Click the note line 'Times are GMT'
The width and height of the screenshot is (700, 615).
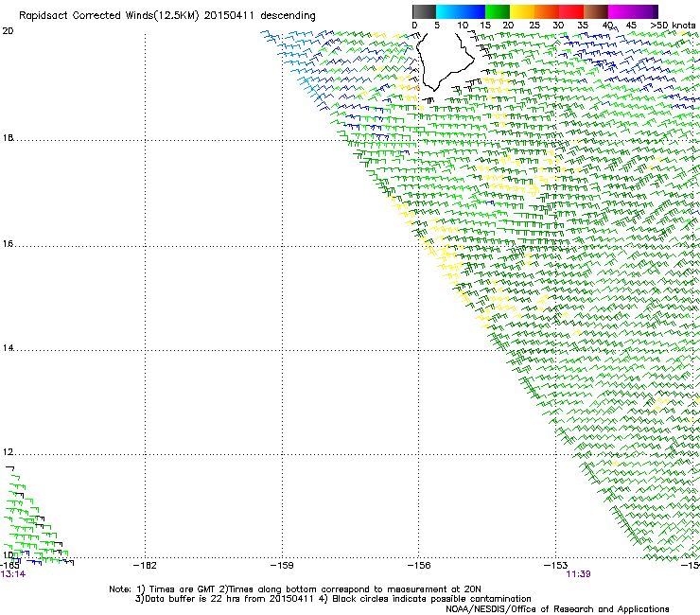coord(183,589)
